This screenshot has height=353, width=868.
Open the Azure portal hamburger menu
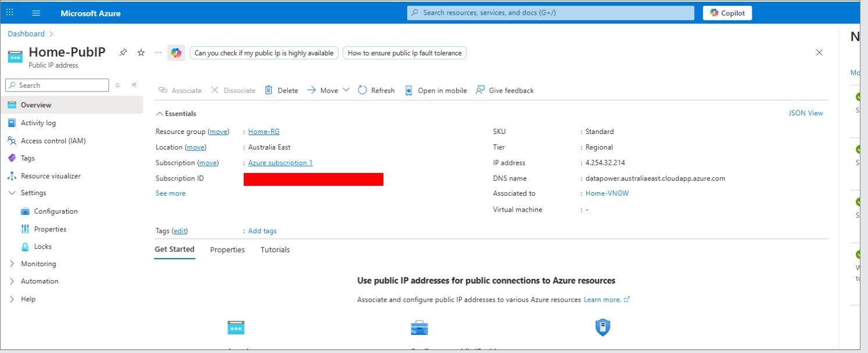36,13
